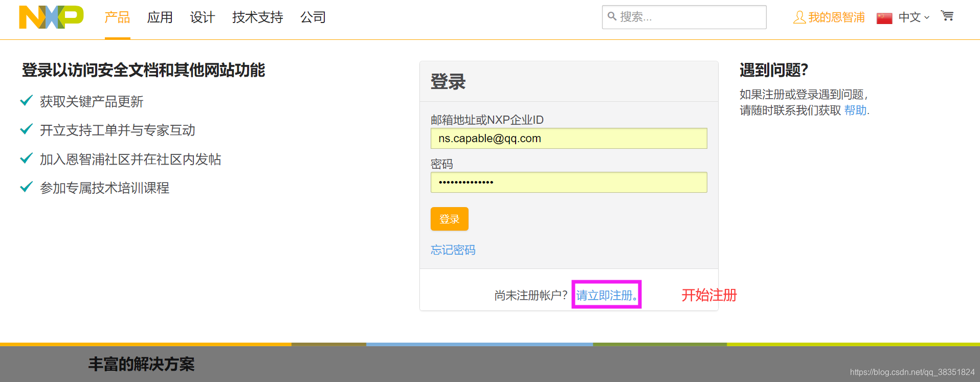Click the 登录以访问安全文档和其他网站功能 heading
980x382 pixels.
click(143, 70)
